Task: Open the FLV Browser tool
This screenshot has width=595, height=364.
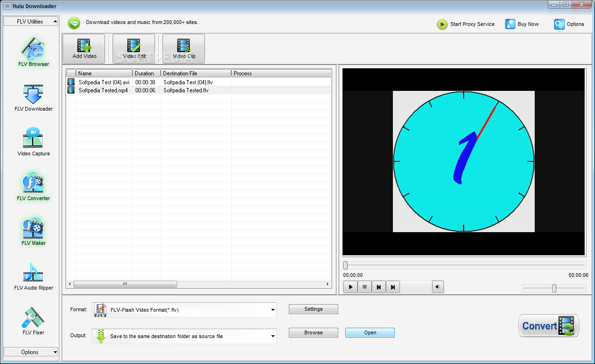Action: point(33,53)
